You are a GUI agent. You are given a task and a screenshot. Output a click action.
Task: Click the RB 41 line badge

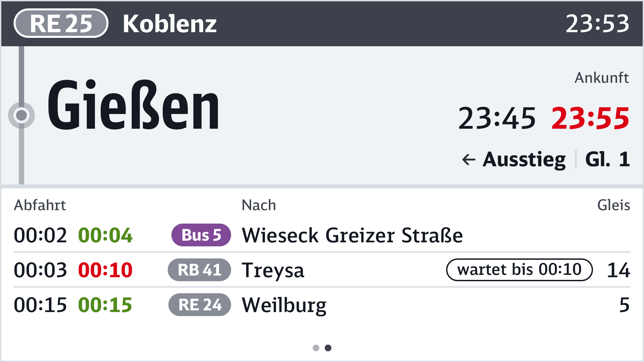pyautogui.click(x=199, y=270)
